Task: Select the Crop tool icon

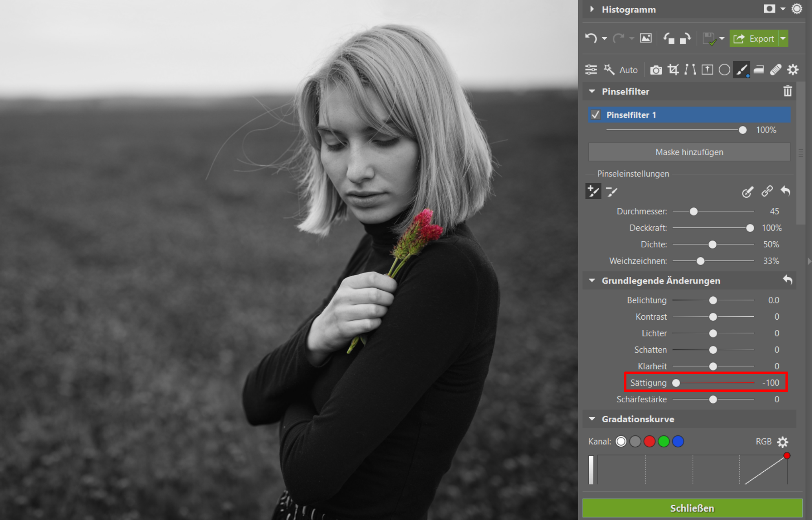Action: [673, 70]
